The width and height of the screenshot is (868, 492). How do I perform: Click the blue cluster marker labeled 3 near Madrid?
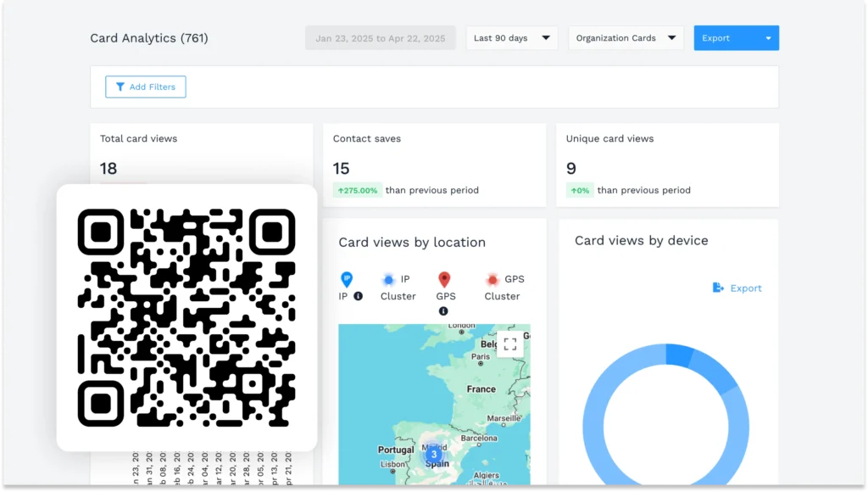pos(434,455)
